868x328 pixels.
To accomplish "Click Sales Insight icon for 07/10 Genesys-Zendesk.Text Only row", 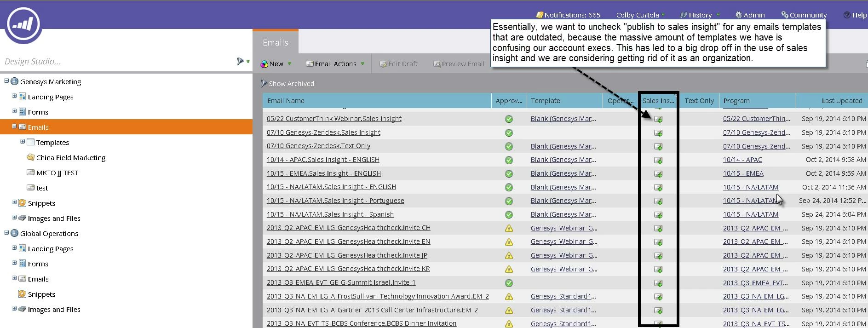I will (658, 147).
